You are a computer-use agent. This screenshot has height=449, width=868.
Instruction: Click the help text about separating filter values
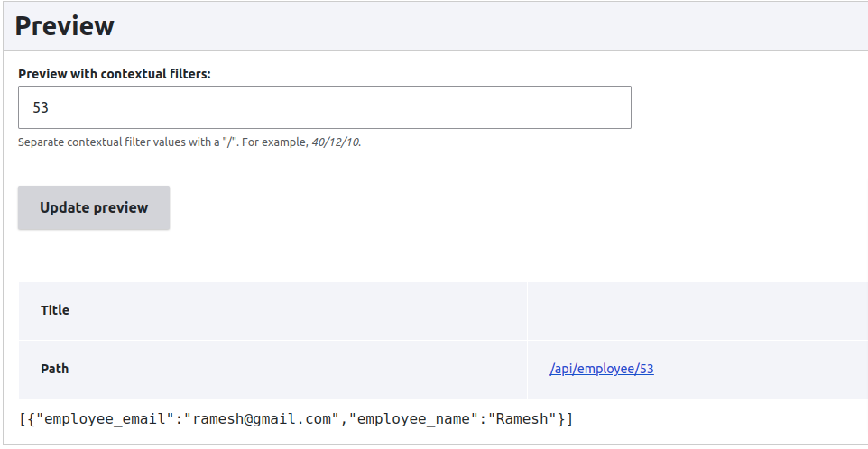189,142
